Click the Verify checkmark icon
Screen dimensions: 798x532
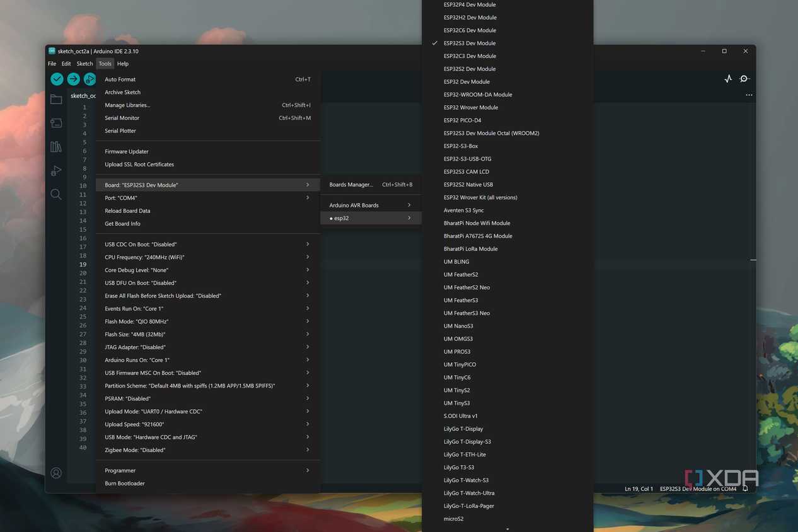[57, 79]
